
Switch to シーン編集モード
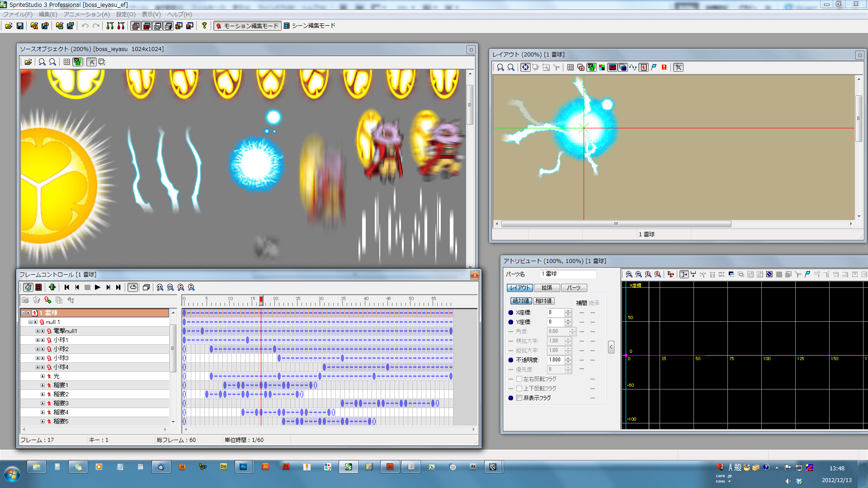[310, 26]
